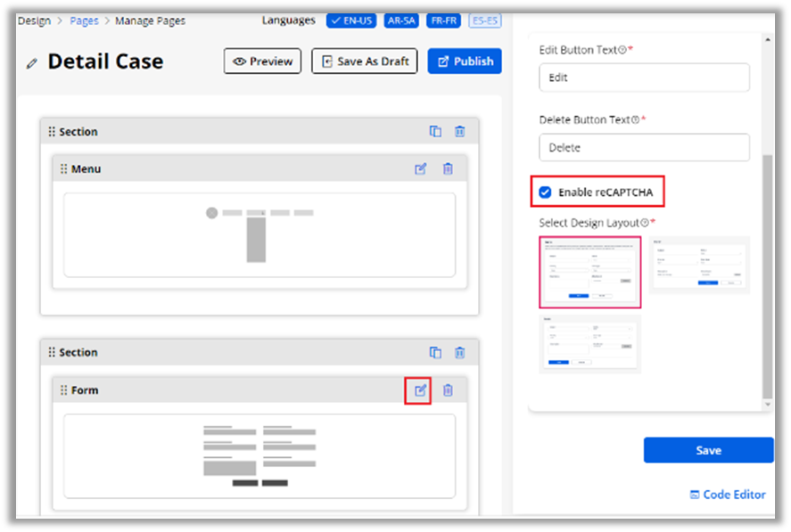Screen dimensions: 791x532
Task: Select the second design layout thumbnail
Action: point(698,265)
